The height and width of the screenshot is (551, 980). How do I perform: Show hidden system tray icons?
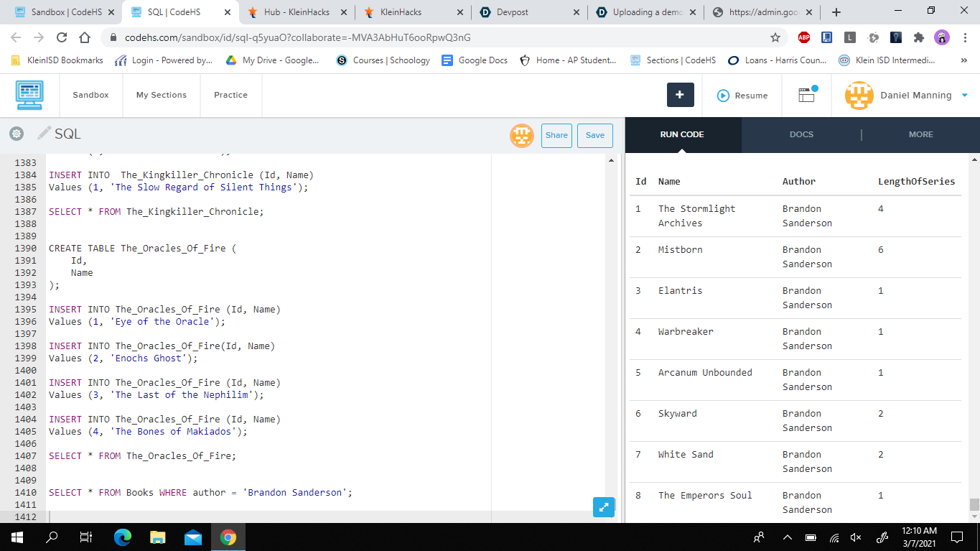point(787,537)
